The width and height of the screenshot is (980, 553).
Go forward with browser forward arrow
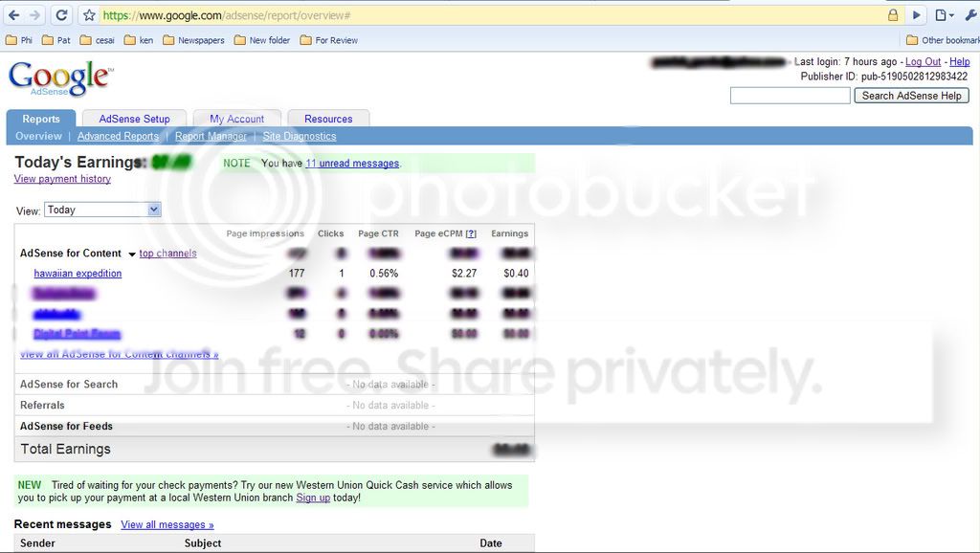coord(35,15)
